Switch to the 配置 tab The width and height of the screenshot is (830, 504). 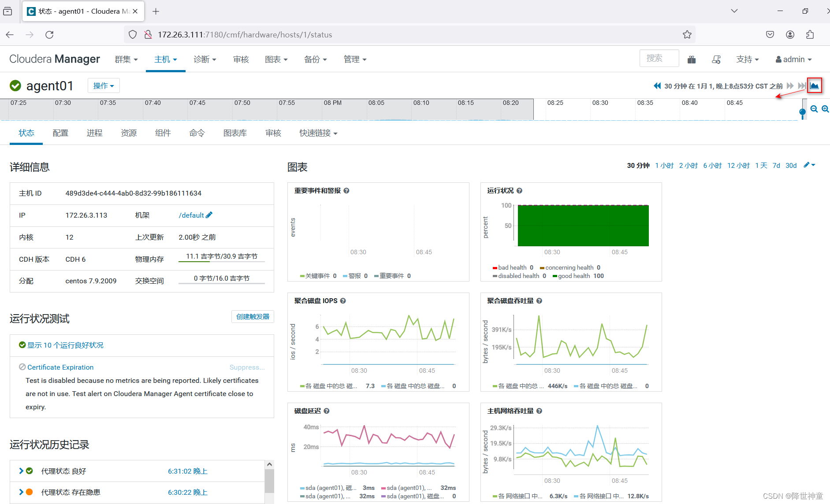click(x=60, y=133)
